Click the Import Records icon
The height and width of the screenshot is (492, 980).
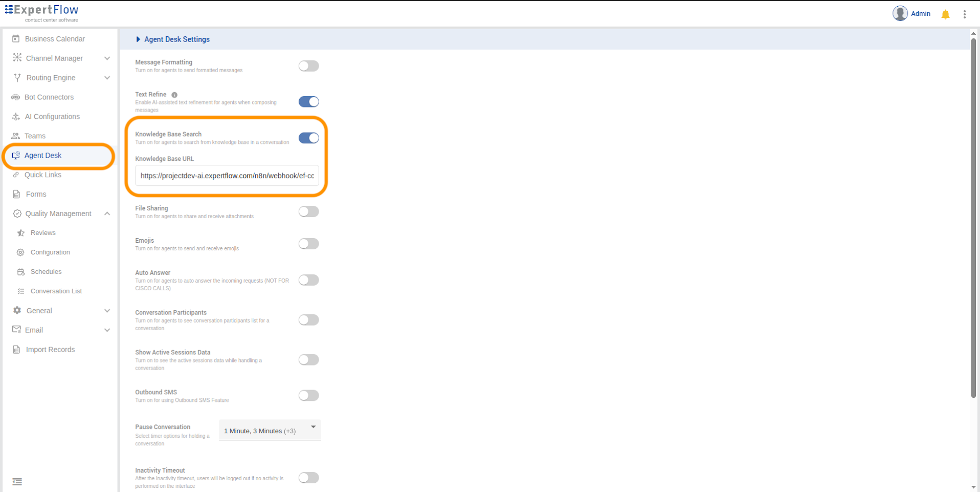click(16, 350)
